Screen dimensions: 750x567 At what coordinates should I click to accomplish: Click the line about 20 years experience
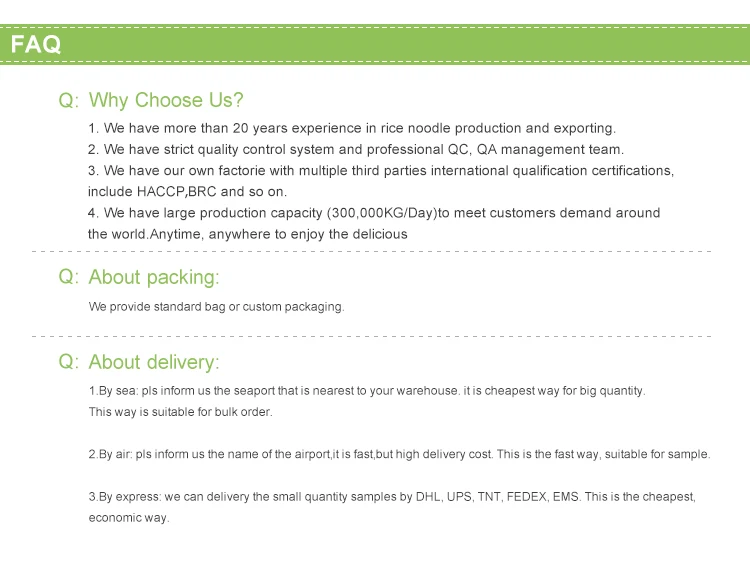click(352, 128)
